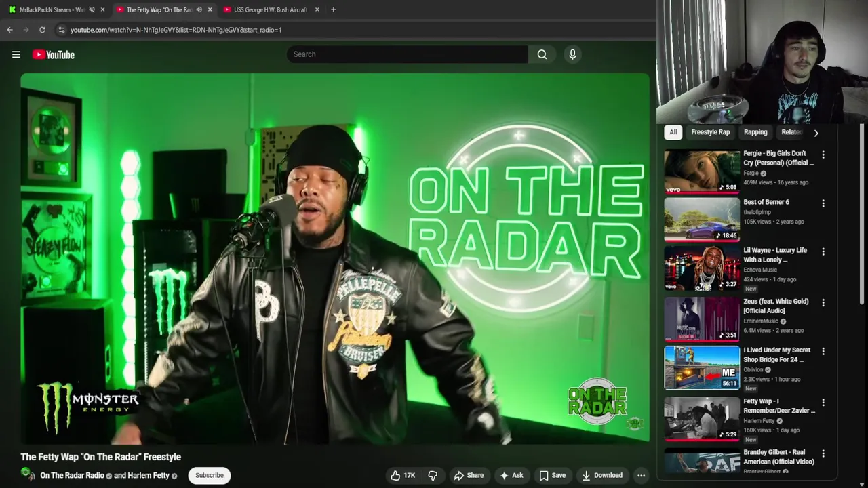Play Best of Berner 6 thumbnail

click(x=702, y=220)
